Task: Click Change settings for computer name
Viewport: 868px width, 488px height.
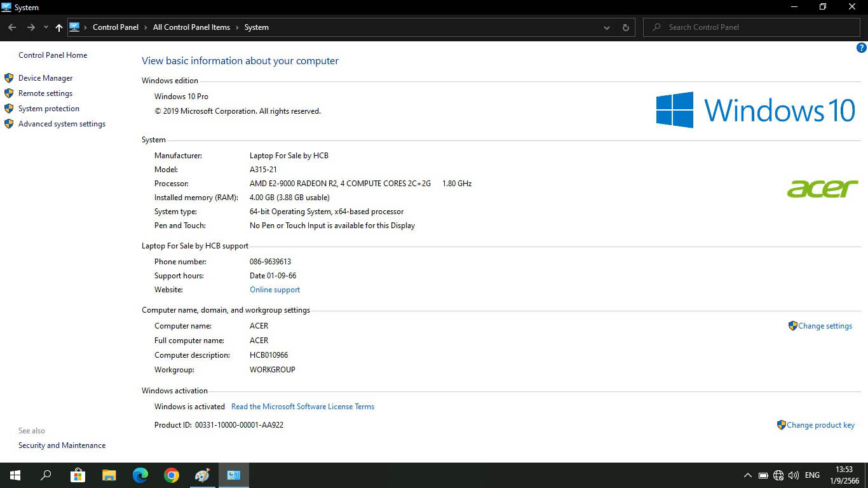Action: [x=825, y=326]
